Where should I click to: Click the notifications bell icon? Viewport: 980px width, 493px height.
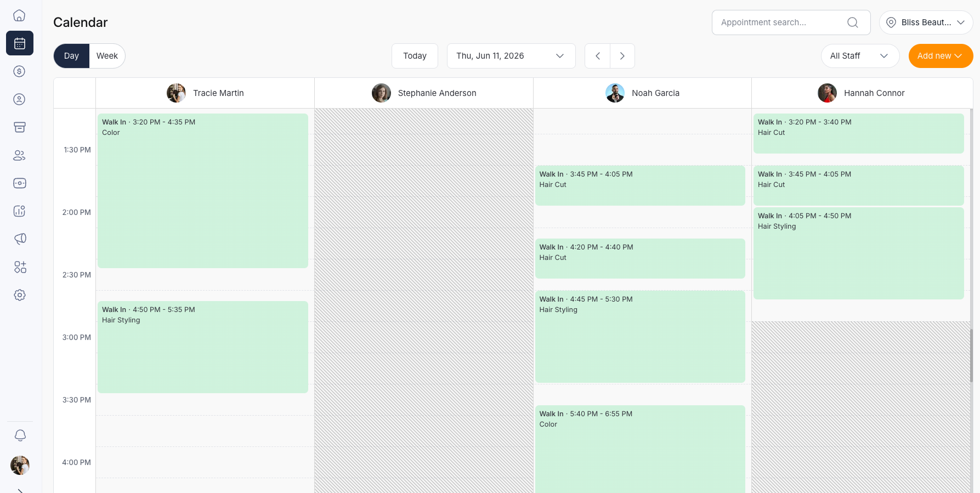pyautogui.click(x=20, y=435)
